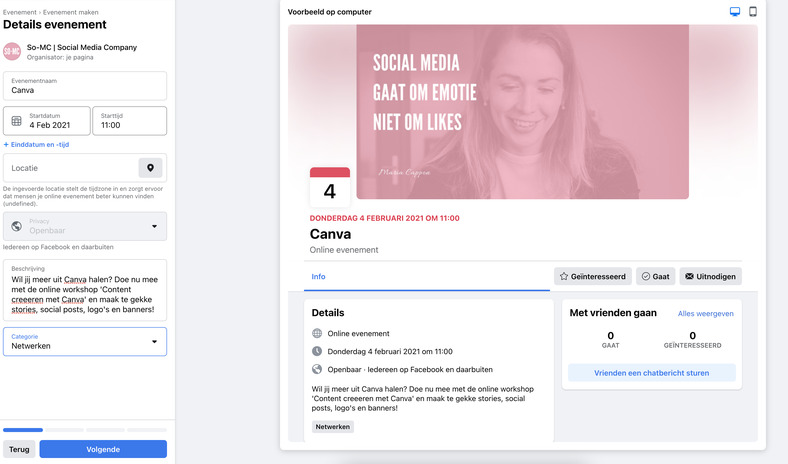Click the event cover image thumbnail
This screenshot has width=788, height=464.
pyautogui.click(x=523, y=112)
